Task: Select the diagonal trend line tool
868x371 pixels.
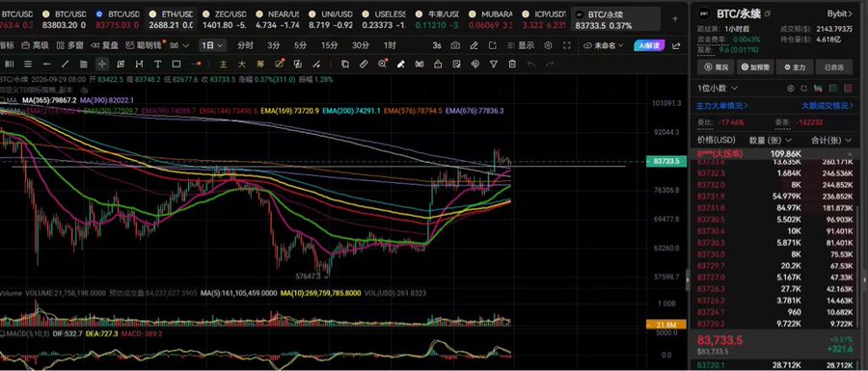Action: (66, 65)
